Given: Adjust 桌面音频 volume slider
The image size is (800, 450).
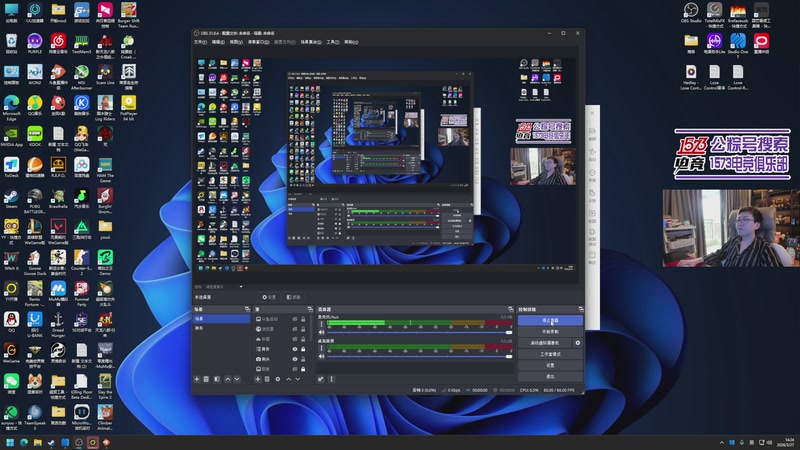Looking at the screenshot, I should [419, 356].
